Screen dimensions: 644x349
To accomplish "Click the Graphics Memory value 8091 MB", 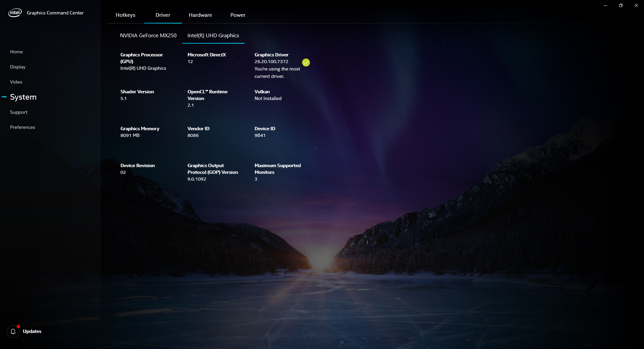I will (130, 136).
